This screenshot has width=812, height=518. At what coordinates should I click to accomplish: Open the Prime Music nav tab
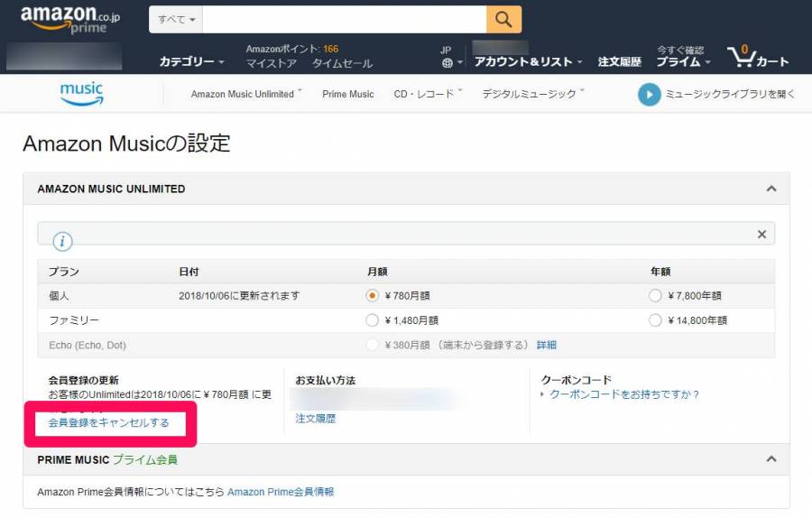click(x=348, y=94)
